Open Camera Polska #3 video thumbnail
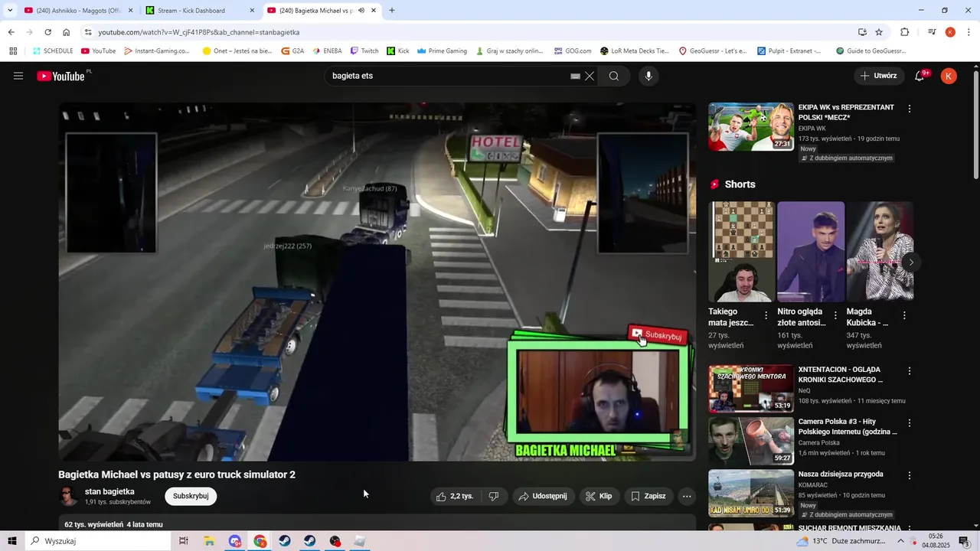 tap(751, 441)
